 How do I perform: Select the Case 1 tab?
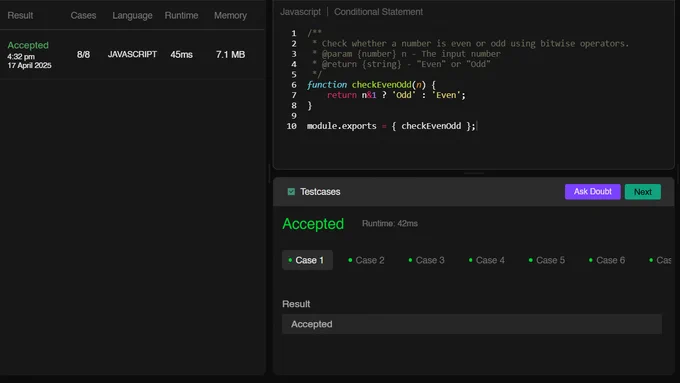coord(307,260)
